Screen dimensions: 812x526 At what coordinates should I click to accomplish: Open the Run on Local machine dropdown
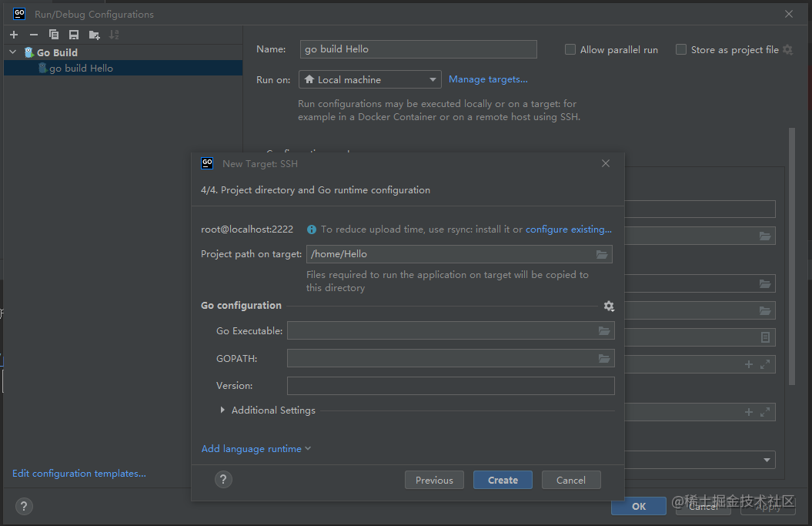tap(369, 79)
